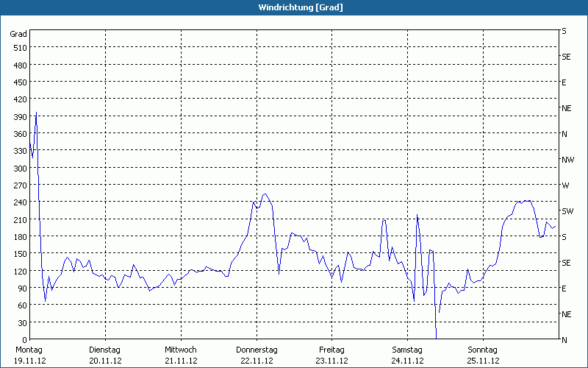
Task: Click the 90 value on the left axis
Action: click(x=23, y=289)
